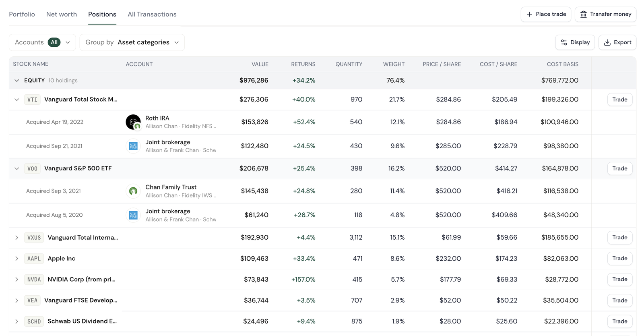Open the Display settings button

coord(575,42)
